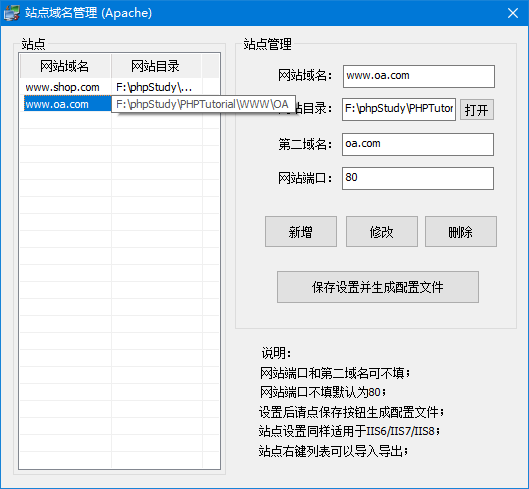The height and width of the screenshot is (489, 529).
Task: Close the site domain management window
Action: [x=512, y=13]
